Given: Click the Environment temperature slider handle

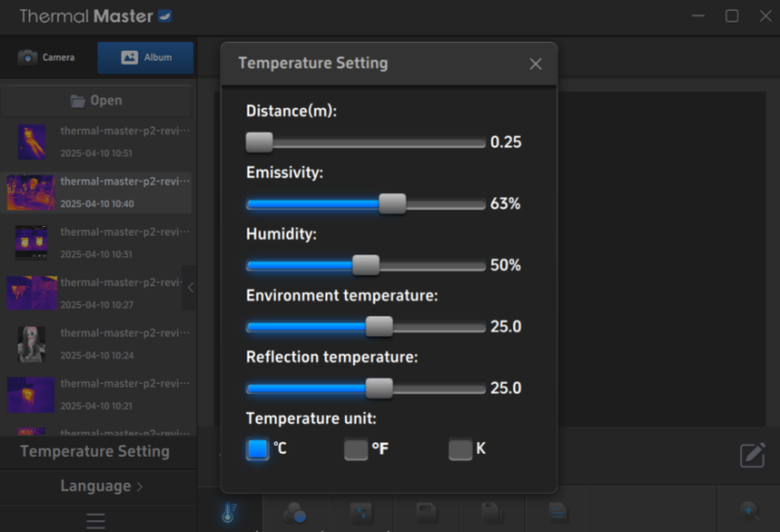Looking at the screenshot, I should (x=379, y=327).
